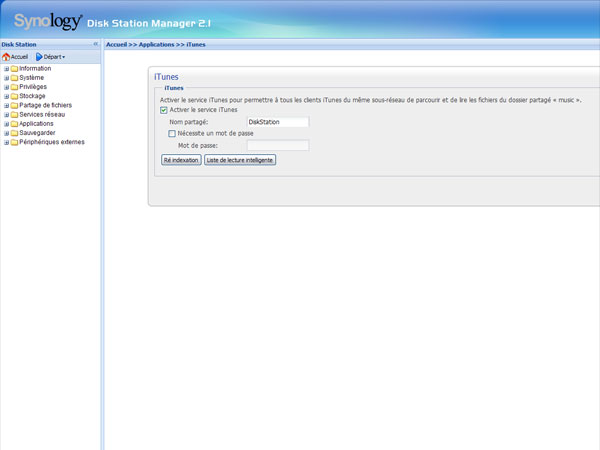Select Privilèges in the tree

(x=33, y=87)
